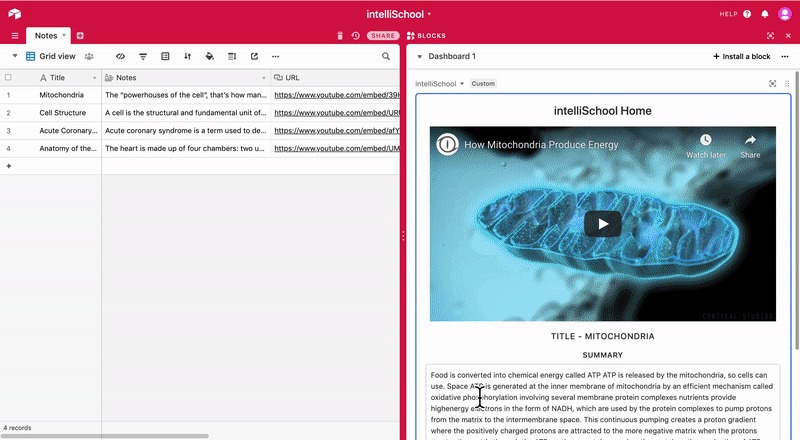Toggle the select-all records checkbox

(x=8, y=78)
